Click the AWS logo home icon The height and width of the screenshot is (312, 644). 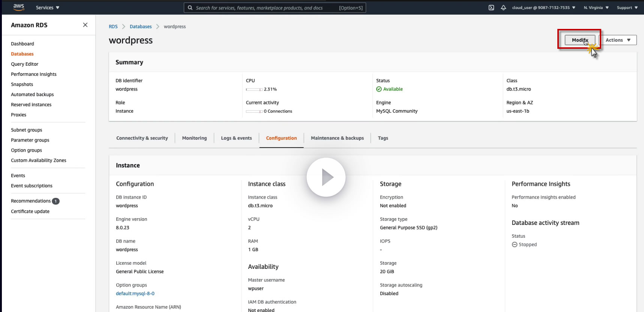pos(19,7)
